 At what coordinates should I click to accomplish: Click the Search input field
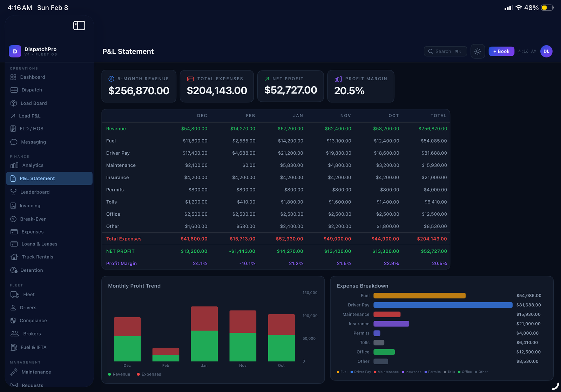coord(445,52)
